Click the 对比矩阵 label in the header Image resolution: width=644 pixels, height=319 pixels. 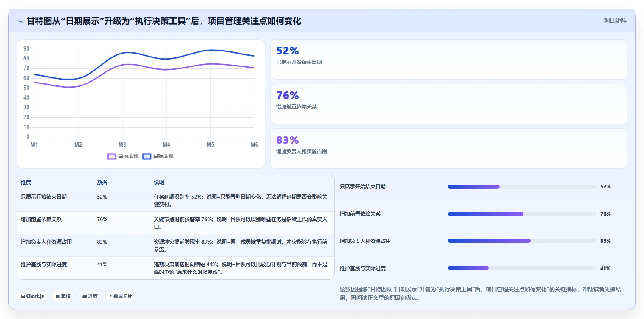(615, 20)
